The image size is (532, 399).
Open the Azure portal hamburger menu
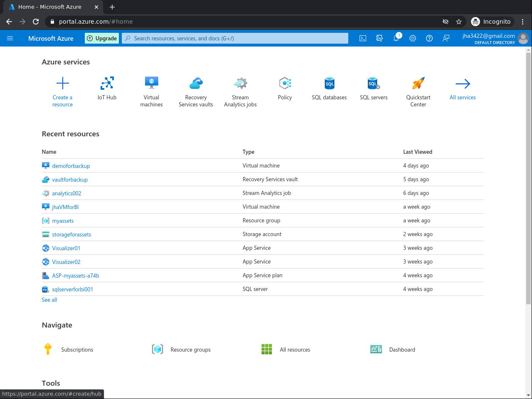pos(10,38)
